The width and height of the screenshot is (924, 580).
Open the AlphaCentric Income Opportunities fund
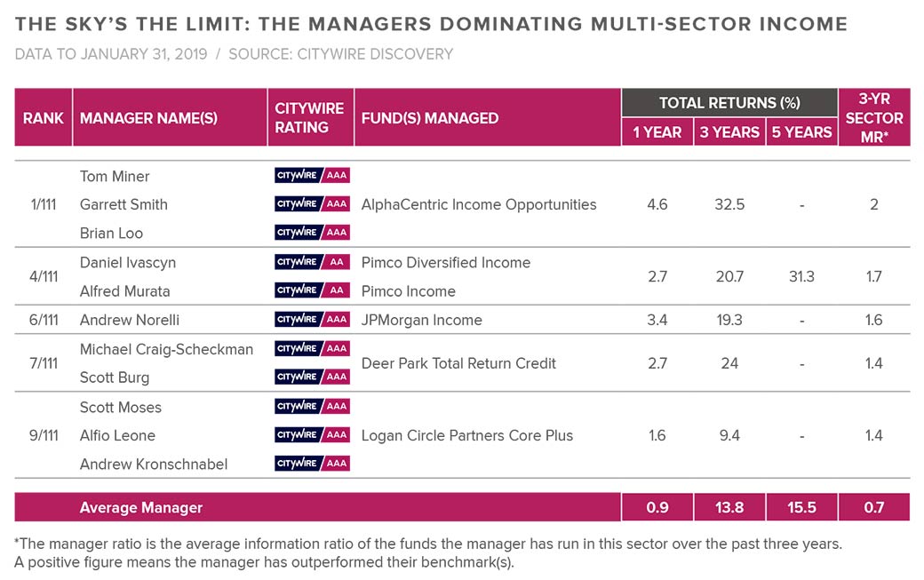pyautogui.click(x=479, y=204)
